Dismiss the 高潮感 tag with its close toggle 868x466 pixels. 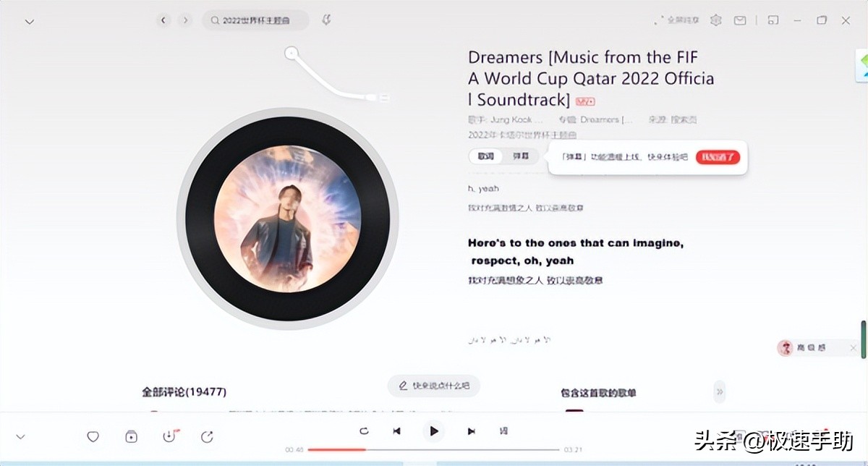point(855,347)
